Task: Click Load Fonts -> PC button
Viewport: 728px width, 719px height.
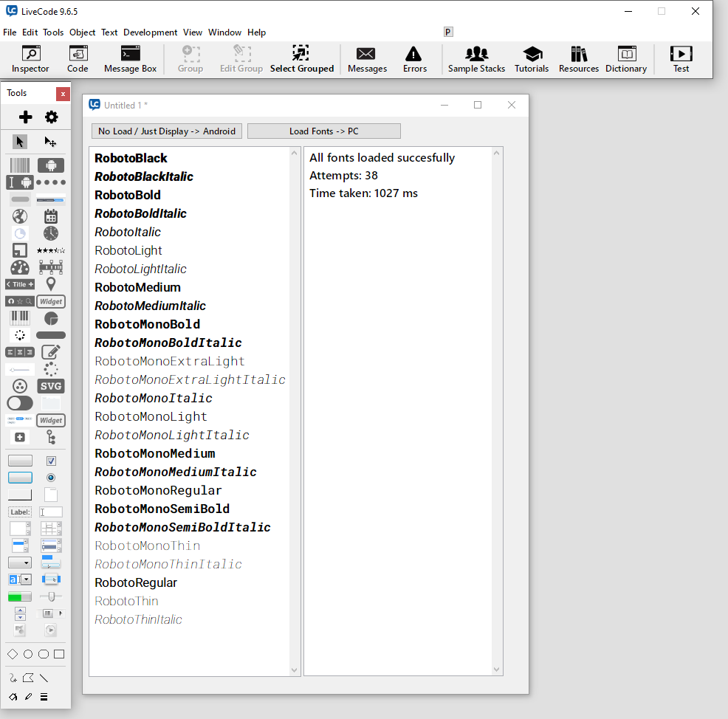Action: (324, 131)
